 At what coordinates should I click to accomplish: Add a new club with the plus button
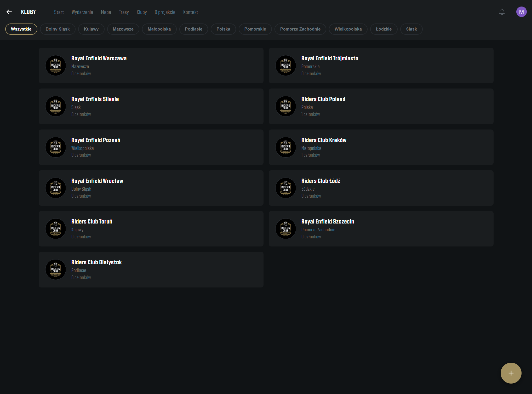pyautogui.click(x=511, y=373)
